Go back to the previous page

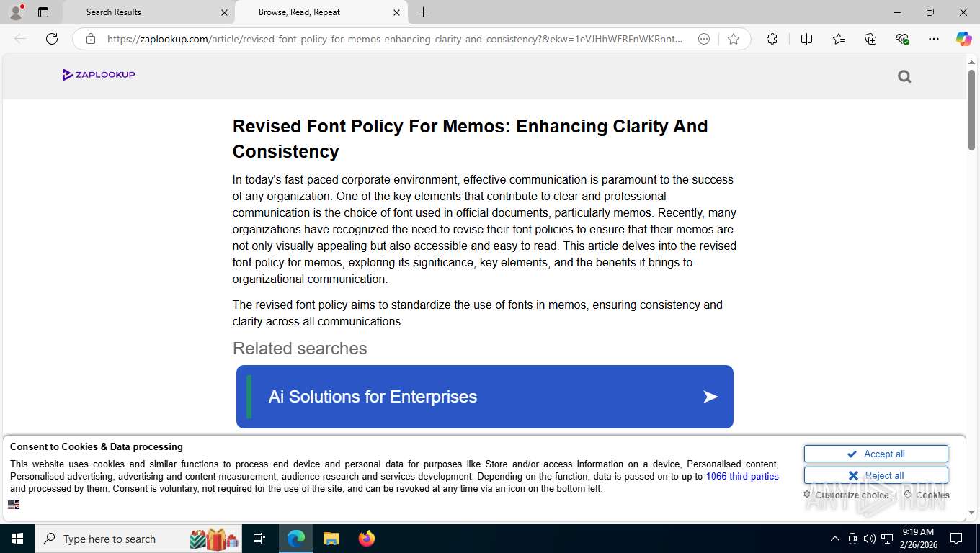pos(20,39)
